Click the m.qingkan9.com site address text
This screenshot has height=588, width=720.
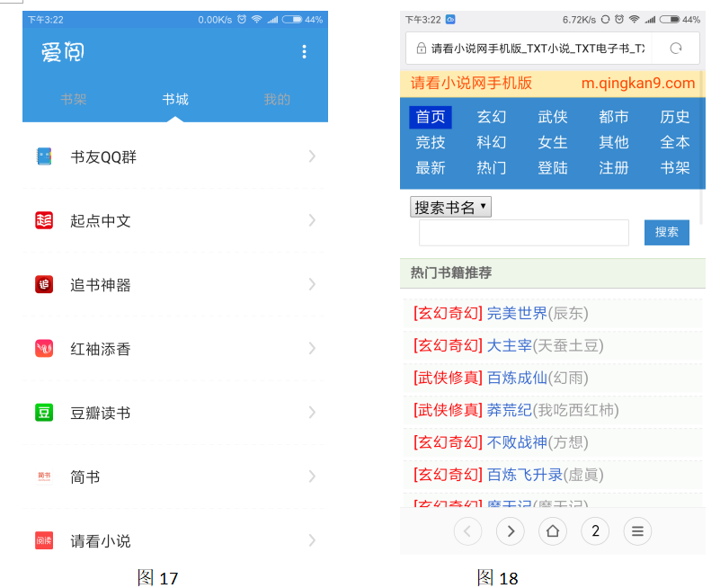click(638, 83)
